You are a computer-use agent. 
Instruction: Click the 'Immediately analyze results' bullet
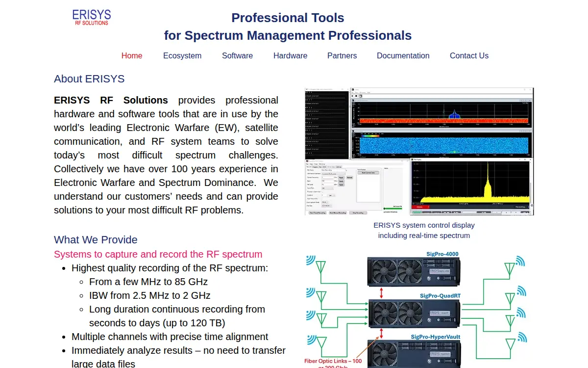(178, 357)
